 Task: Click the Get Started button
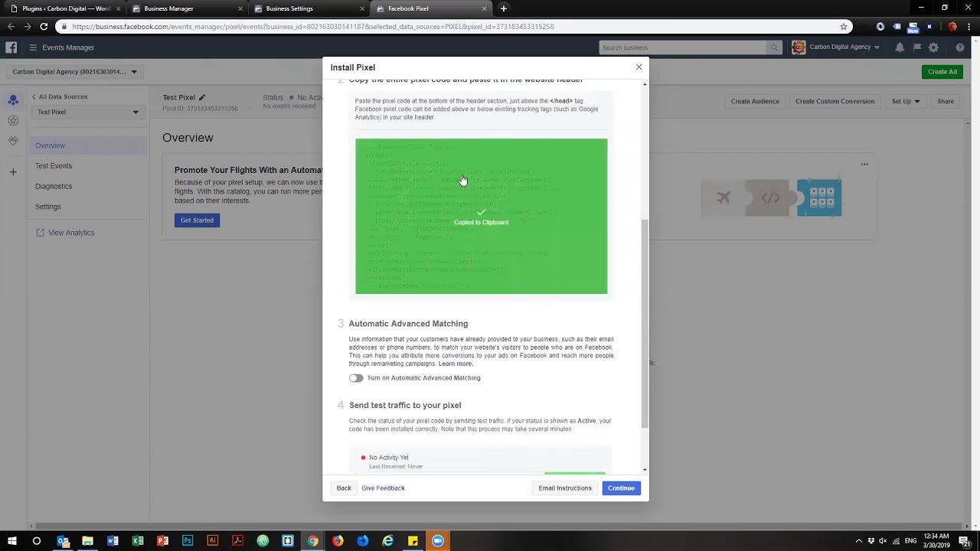click(x=197, y=220)
